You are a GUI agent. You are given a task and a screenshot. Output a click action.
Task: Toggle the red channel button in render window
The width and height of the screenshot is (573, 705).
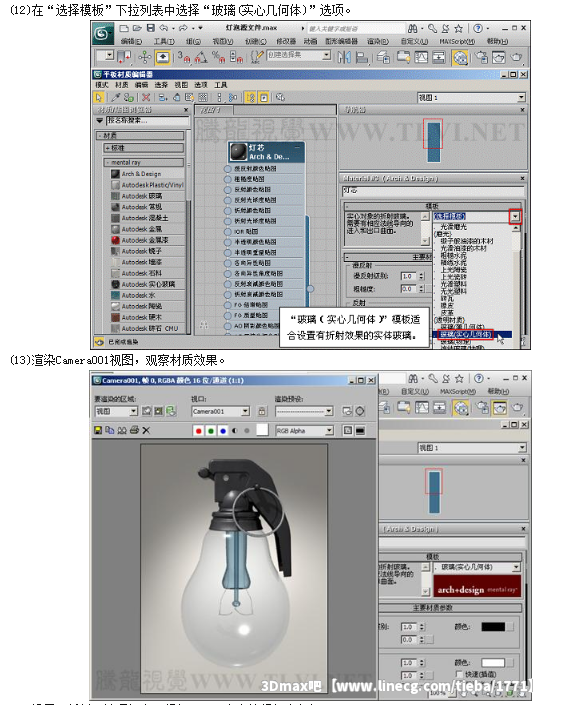(198, 431)
